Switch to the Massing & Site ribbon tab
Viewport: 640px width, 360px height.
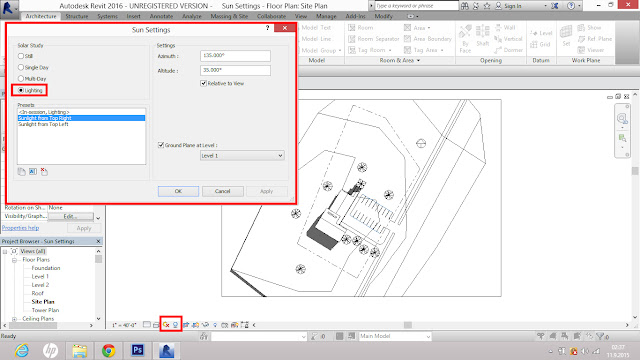pos(229,16)
